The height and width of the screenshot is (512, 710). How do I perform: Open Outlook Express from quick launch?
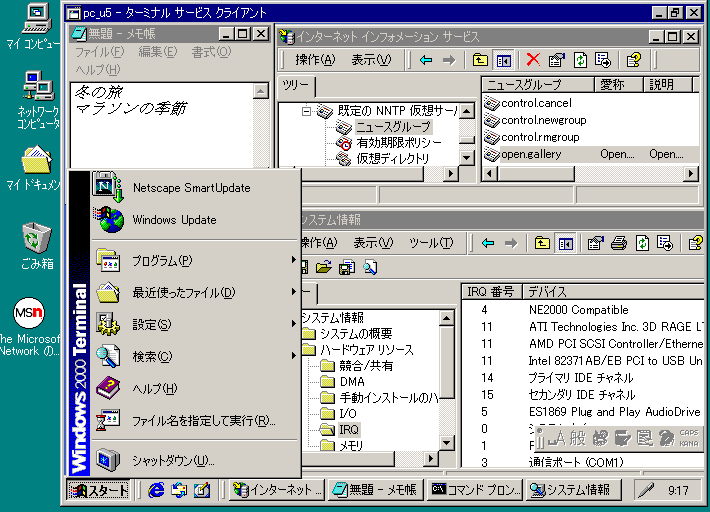(179, 490)
